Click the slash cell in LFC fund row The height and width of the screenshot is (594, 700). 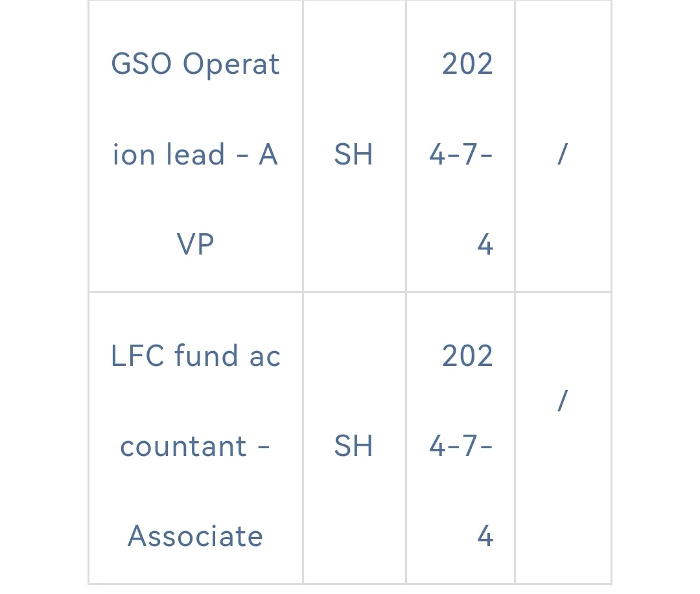(562, 401)
